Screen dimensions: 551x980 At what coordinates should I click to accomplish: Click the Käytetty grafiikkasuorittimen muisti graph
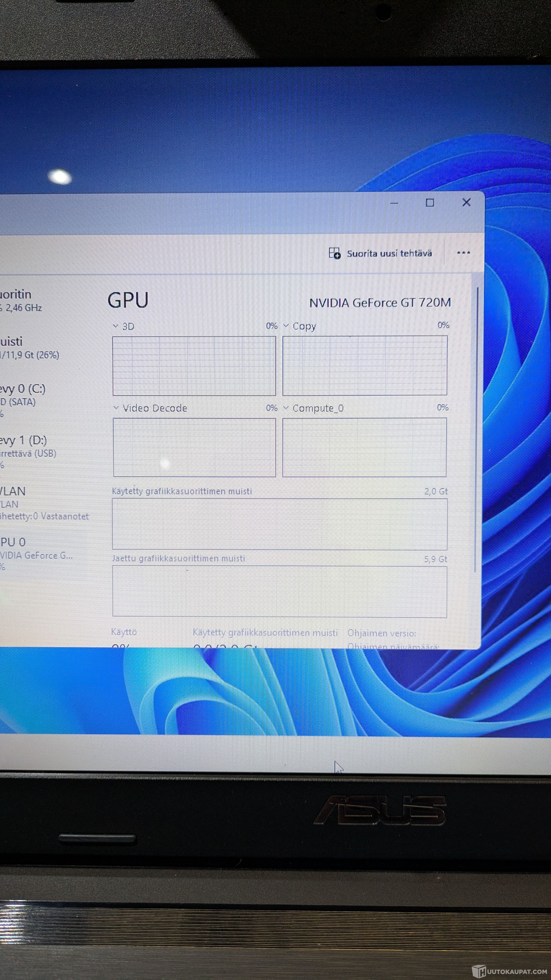tap(280, 524)
